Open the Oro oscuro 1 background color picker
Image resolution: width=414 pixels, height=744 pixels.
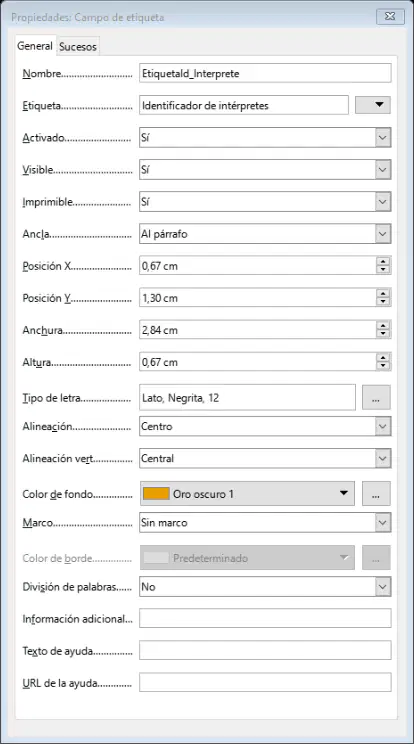247,494
